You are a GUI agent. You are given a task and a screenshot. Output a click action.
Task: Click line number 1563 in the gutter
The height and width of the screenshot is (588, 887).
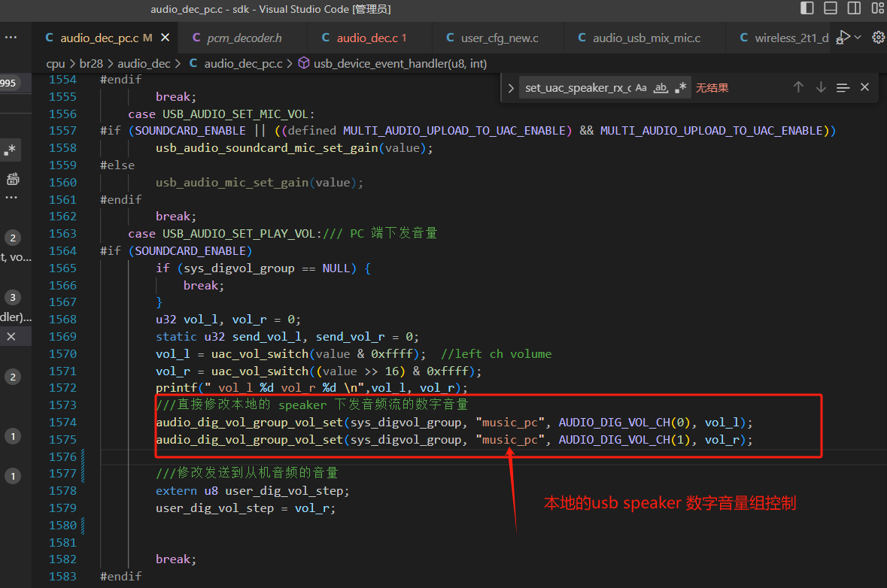62,234
